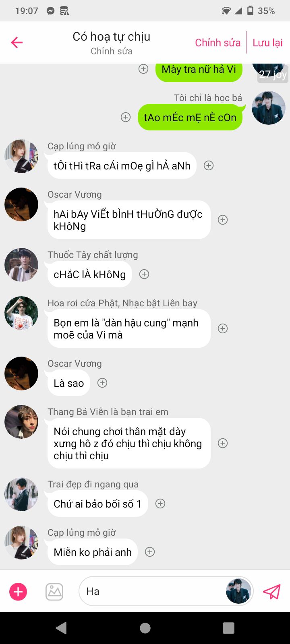Tap plus icon beside "tAo mÉc mẸ nÈ cOn"
Screen dimensions: 290x644
click(x=126, y=117)
